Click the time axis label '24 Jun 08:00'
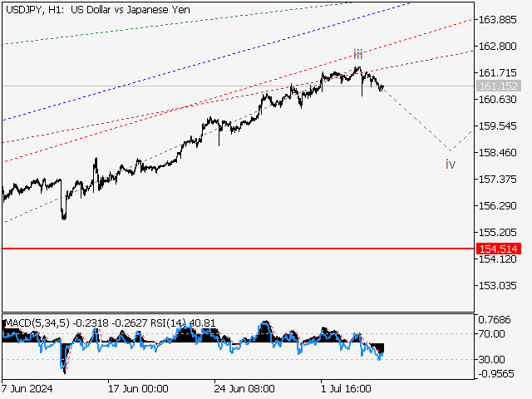 tap(244, 388)
